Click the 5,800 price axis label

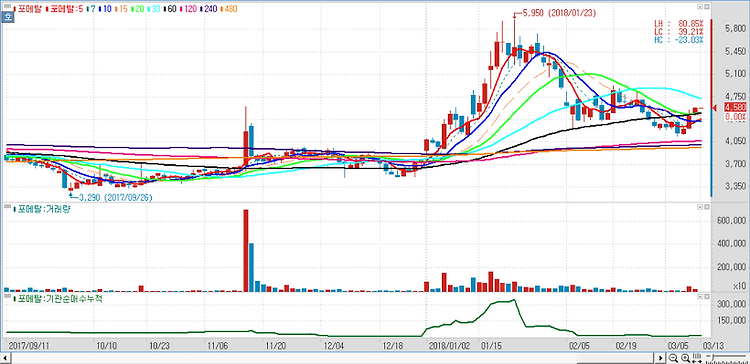735,29
